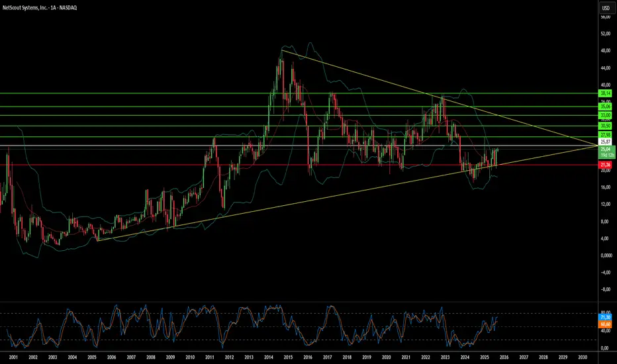The height and width of the screenshot is (364, 617).
Task: Click 2030 on the time axis
Action: click(x=582, y=357)
